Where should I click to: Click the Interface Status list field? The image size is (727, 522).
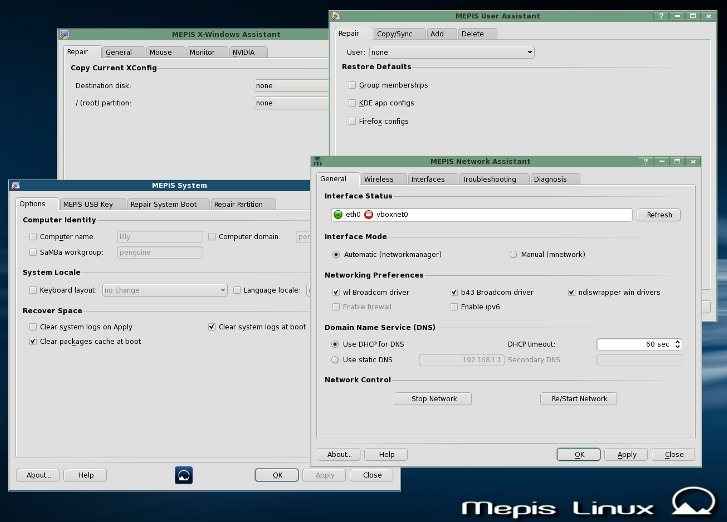pyautogui.click(x=481, y=215)
